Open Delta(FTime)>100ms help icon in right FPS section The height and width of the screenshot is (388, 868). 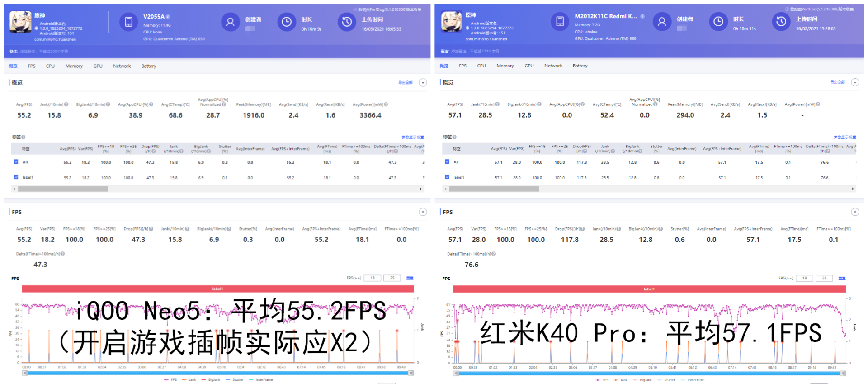494,254
